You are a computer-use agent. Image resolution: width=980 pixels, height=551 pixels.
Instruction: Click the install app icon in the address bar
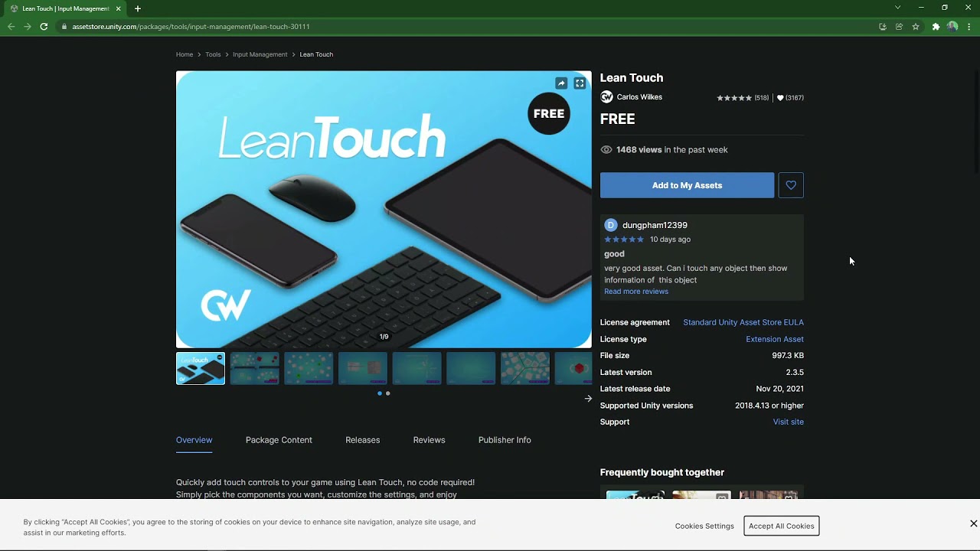coord(882,26)
